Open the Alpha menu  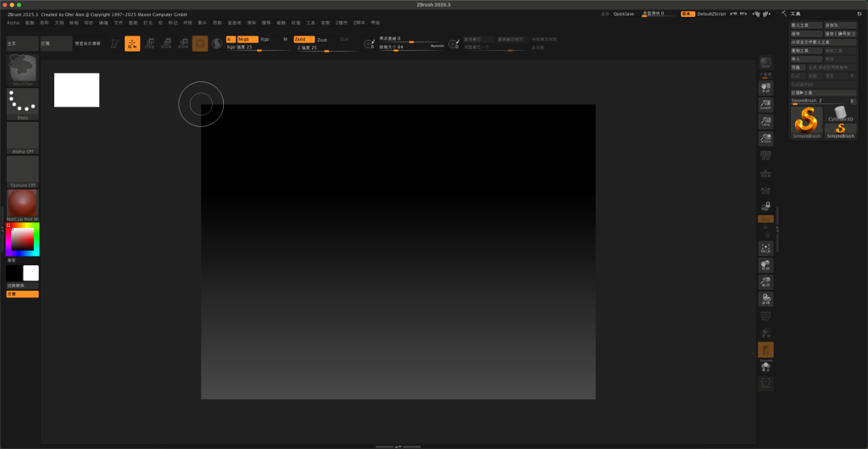[13, 23]
